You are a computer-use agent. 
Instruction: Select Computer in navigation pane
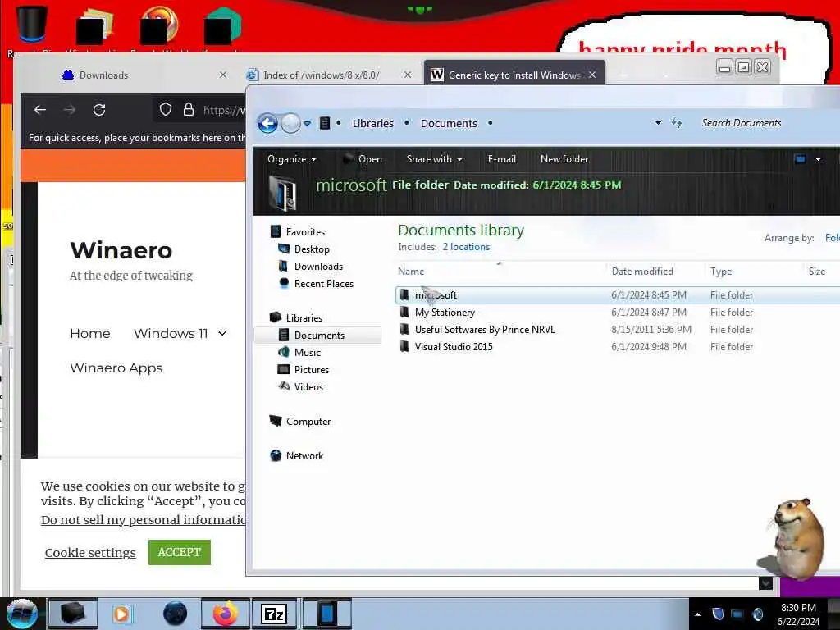coord(308,422)
